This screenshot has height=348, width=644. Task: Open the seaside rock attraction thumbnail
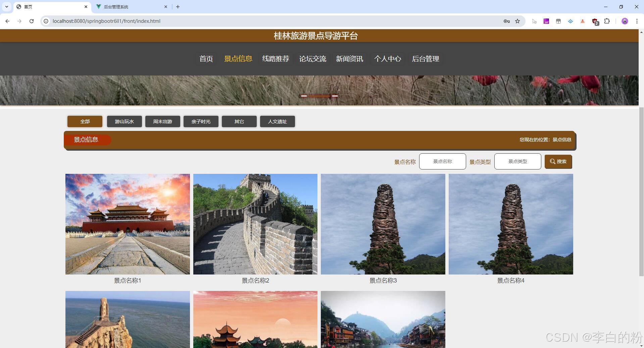pyautogui.click(x=128, y=319)
